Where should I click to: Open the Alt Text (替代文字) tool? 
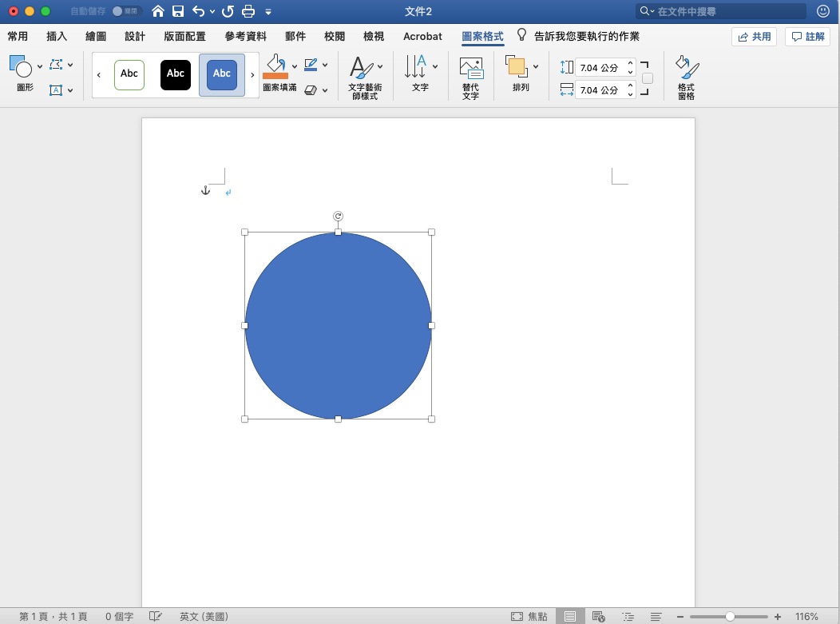tap(470, 78)
